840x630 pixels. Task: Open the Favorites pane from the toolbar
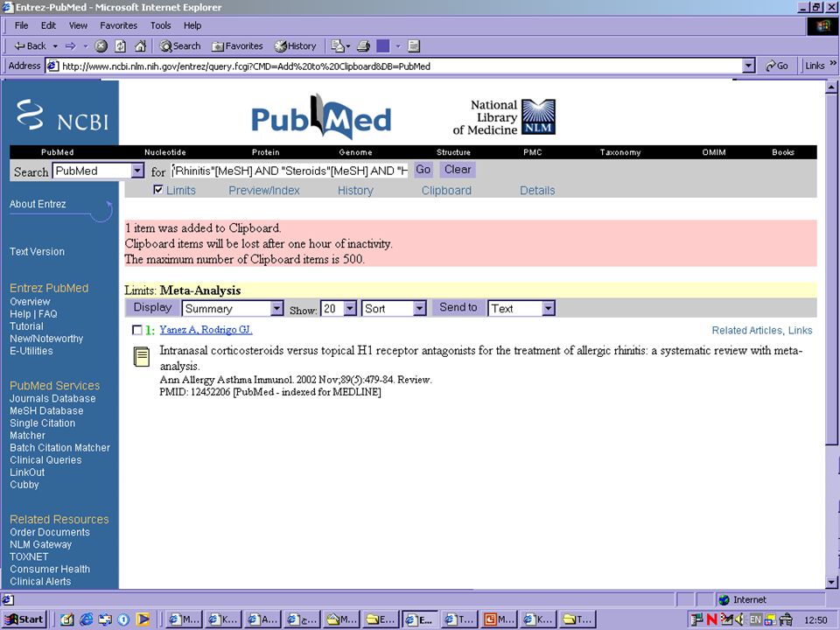[237, 46]
